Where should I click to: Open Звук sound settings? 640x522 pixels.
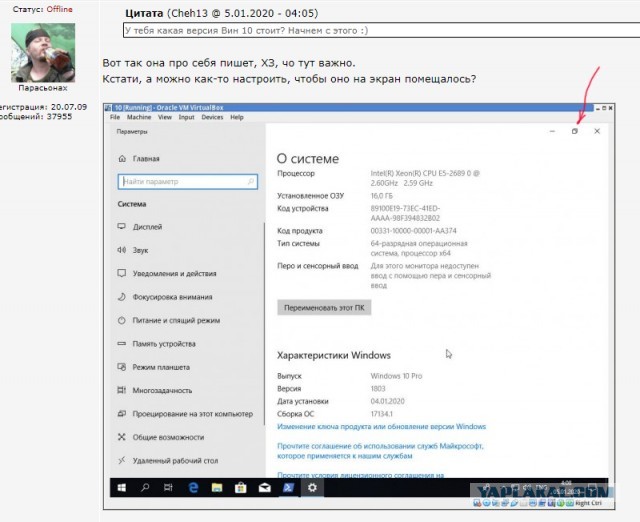pos(133,250)
